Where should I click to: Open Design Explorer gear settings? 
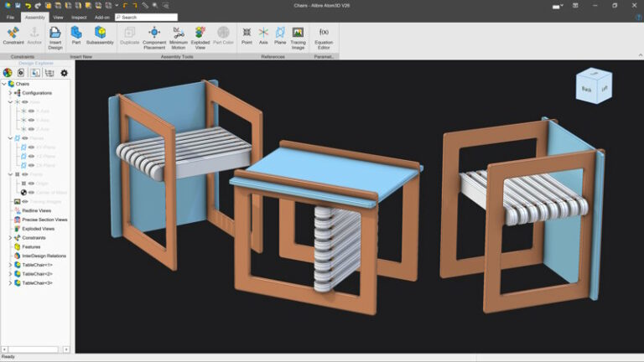[x=64, y=73]
